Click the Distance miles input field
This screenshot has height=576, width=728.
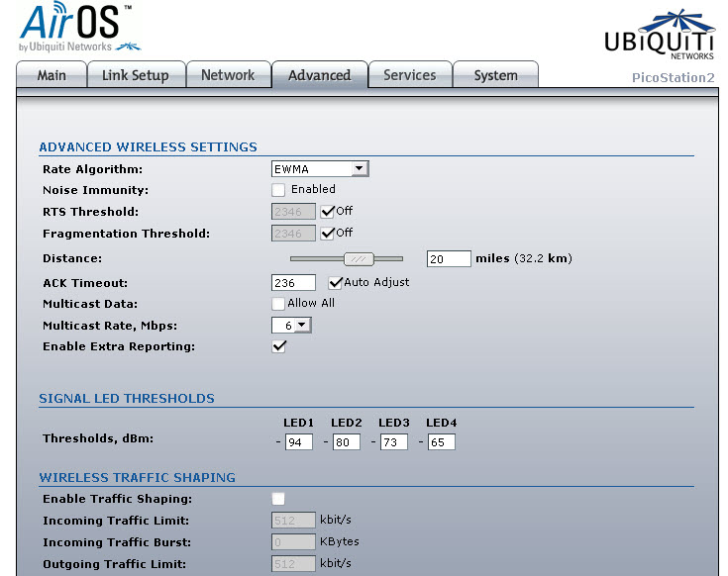click(x=449, y=258)
